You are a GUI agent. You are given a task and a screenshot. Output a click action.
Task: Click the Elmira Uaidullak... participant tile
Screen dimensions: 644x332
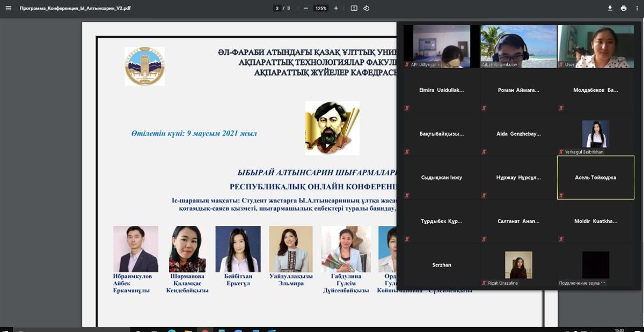tap(441, 90)
